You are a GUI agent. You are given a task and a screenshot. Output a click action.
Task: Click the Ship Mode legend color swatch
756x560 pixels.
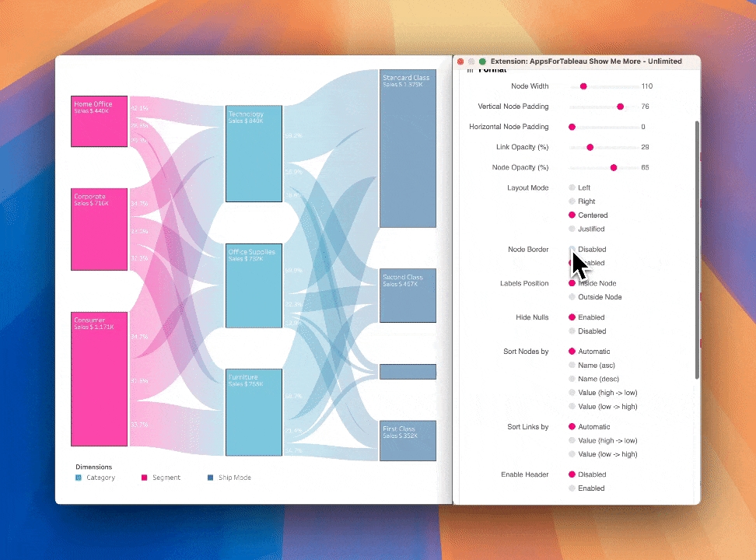pyautogui.click(x=211, y=478)
